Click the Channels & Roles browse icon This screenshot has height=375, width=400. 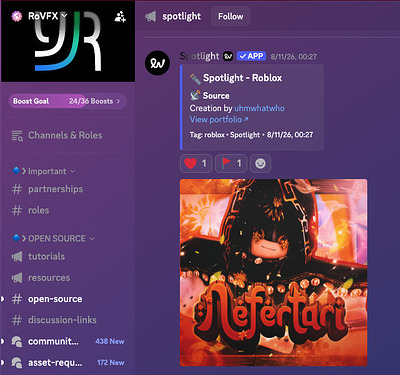17,135
